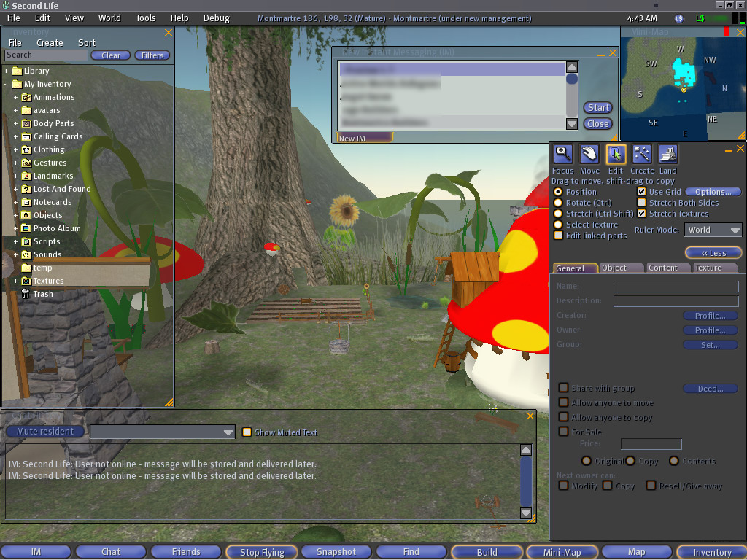This screenshot has height=560, width=747.
Task: Click the Calling Cards folder icon
Action: pyautogui.click(x=27, y=136)
